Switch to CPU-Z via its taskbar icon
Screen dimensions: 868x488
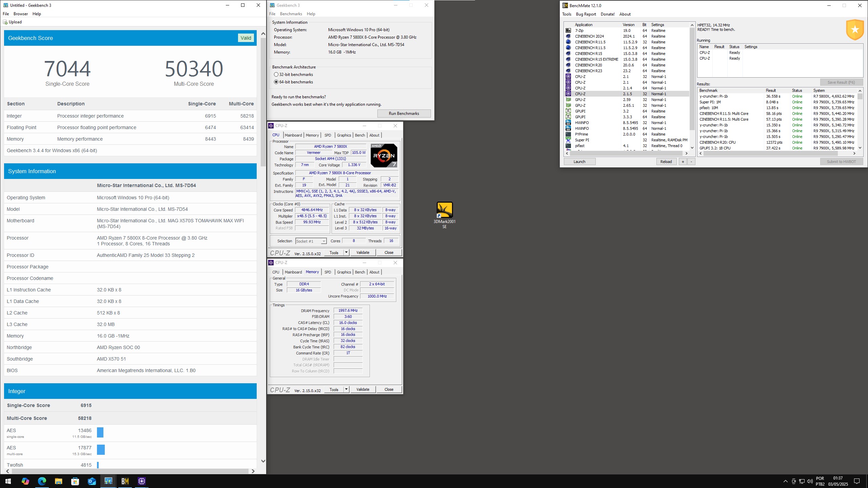pos(141,481)
